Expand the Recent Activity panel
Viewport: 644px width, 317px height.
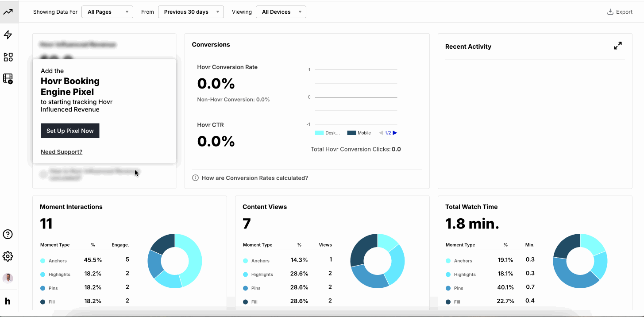click(x=618, y=46)
